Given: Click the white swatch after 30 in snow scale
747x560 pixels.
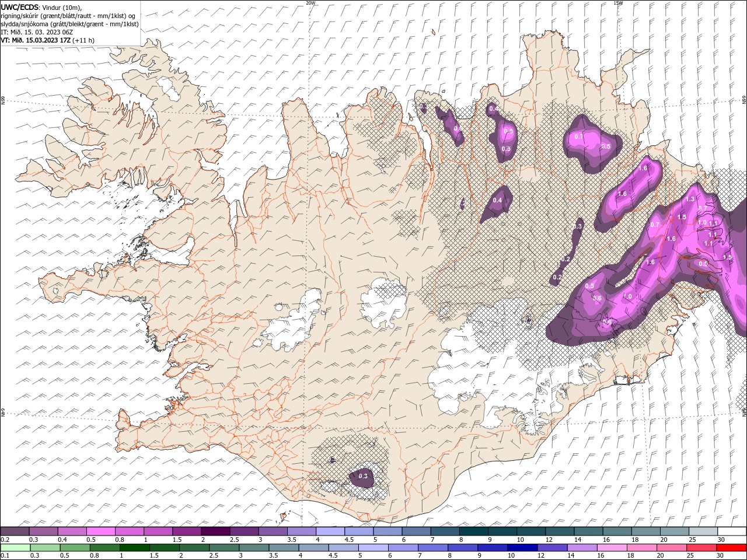Looking at the screenshot, I should pyautogui.click(x=732, y=531).
